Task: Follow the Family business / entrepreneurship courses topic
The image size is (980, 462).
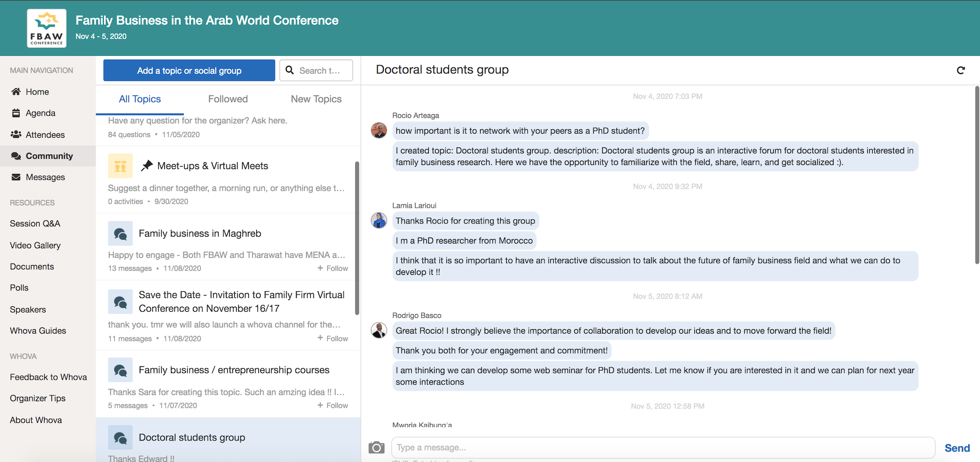Action: (x=332, y=406)
